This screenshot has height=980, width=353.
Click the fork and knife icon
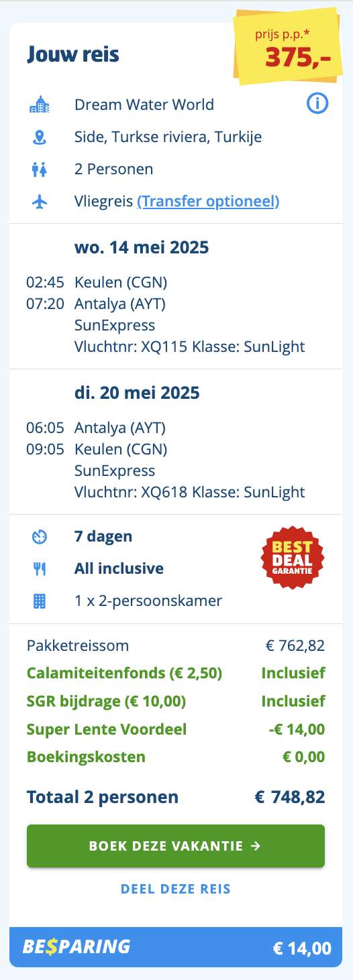point(40,569)
